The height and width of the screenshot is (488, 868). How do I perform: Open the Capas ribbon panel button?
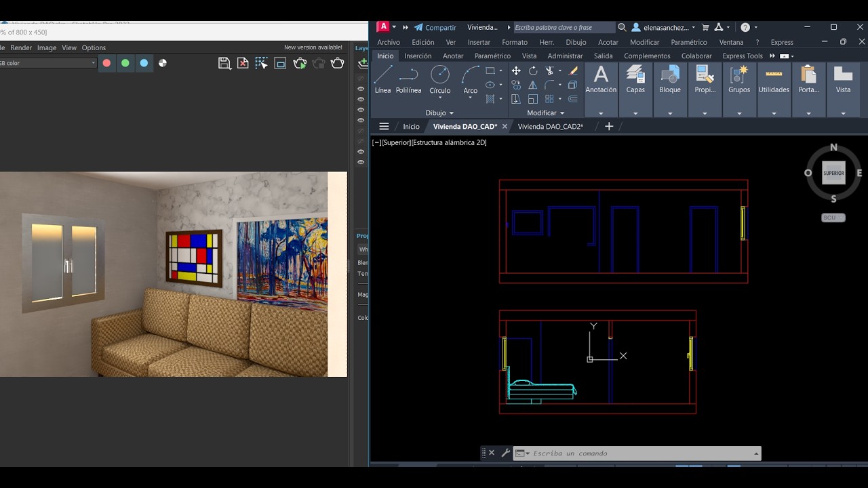click(635, 89)
